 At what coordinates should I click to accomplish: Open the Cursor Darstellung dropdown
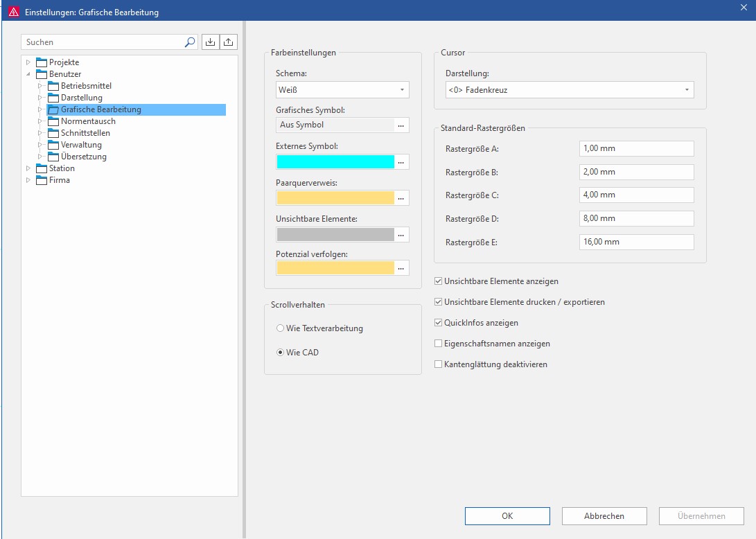(570, 89)
